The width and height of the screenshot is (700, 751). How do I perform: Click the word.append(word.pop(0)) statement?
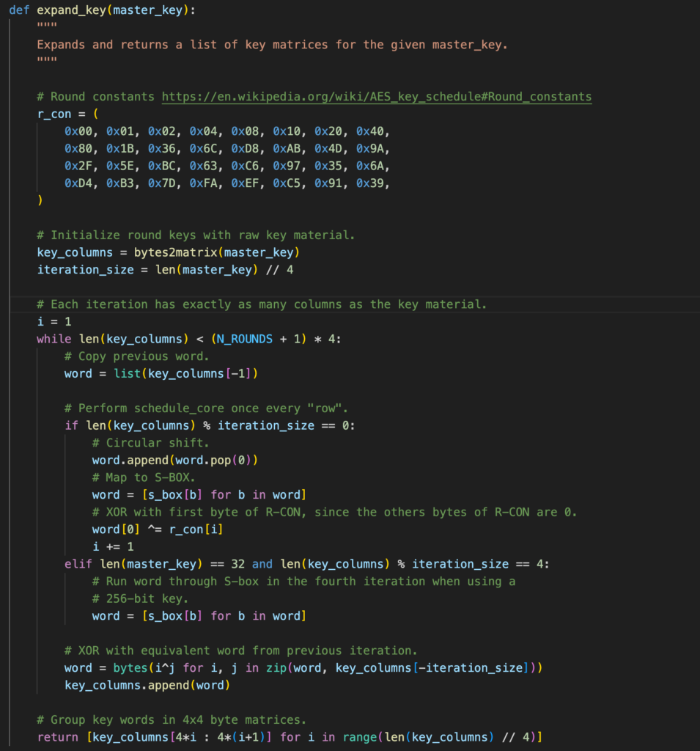click(x=174, y=460)
